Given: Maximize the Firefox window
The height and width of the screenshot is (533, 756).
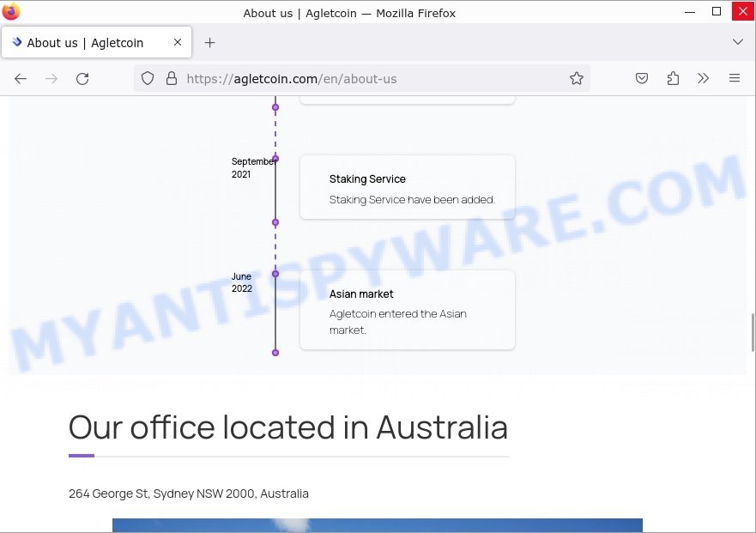Looking at the screenshot, I should (717, 11).
